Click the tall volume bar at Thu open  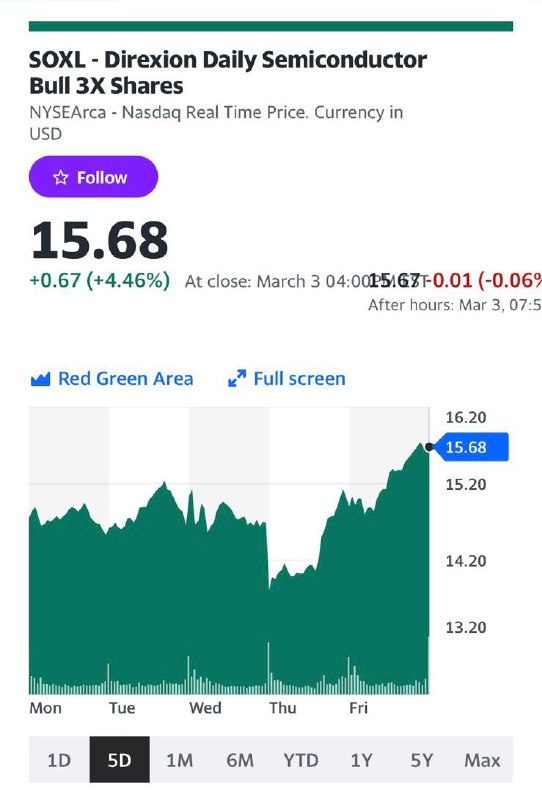(x=268, y=668)
